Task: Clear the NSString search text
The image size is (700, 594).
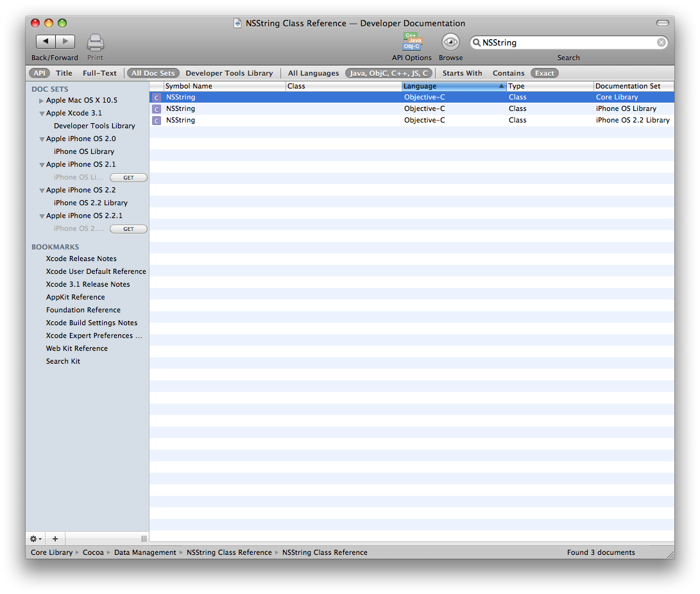Action: click(x=661, y=42)
